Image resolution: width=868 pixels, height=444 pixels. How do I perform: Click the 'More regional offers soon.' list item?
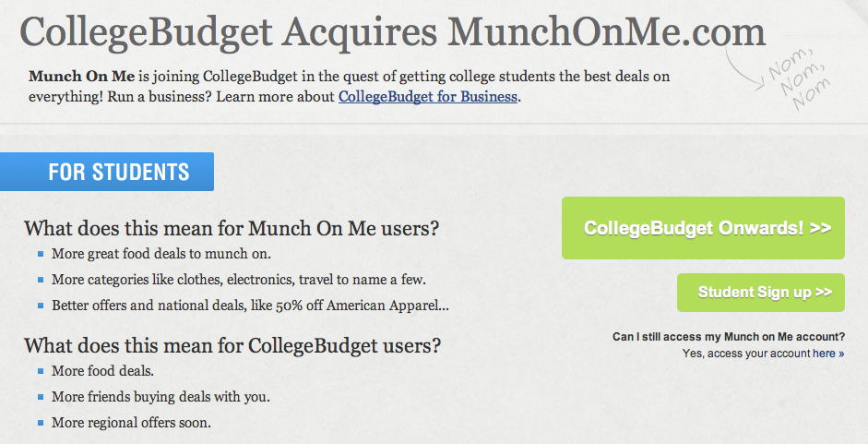coord(131,424)
